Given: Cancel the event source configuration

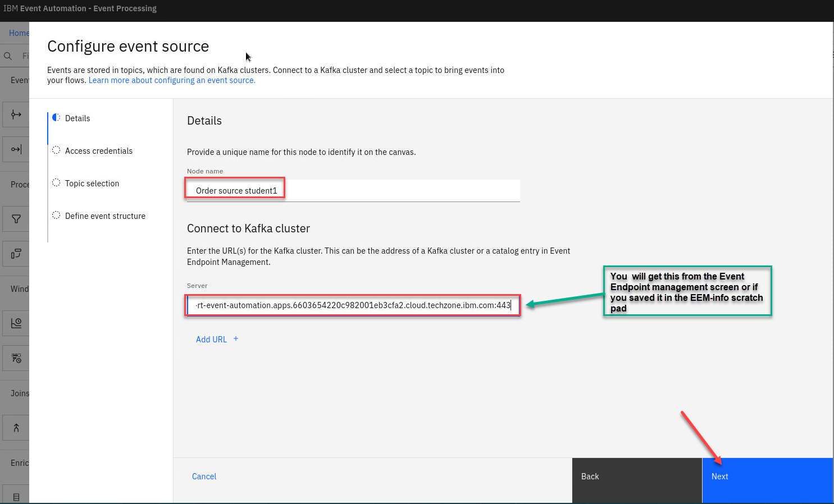Looking at the screenshot, I should 204,476.
